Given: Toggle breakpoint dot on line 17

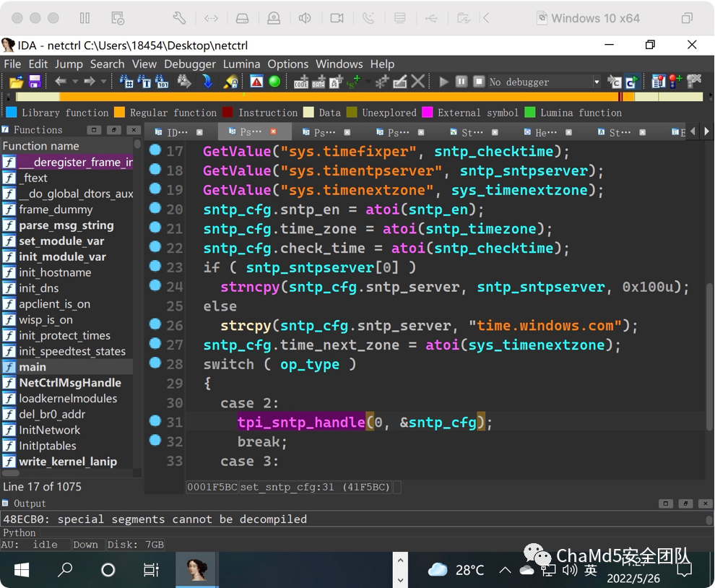Looking at the screenshot, I should click(155, 150).
